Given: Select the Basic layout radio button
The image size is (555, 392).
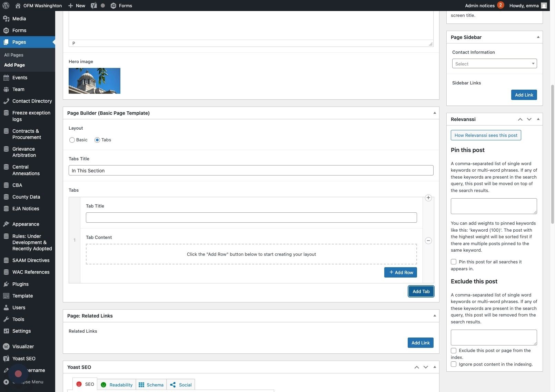Looking at the screenshot, I should pyautogui.click(x=72, y=140).
